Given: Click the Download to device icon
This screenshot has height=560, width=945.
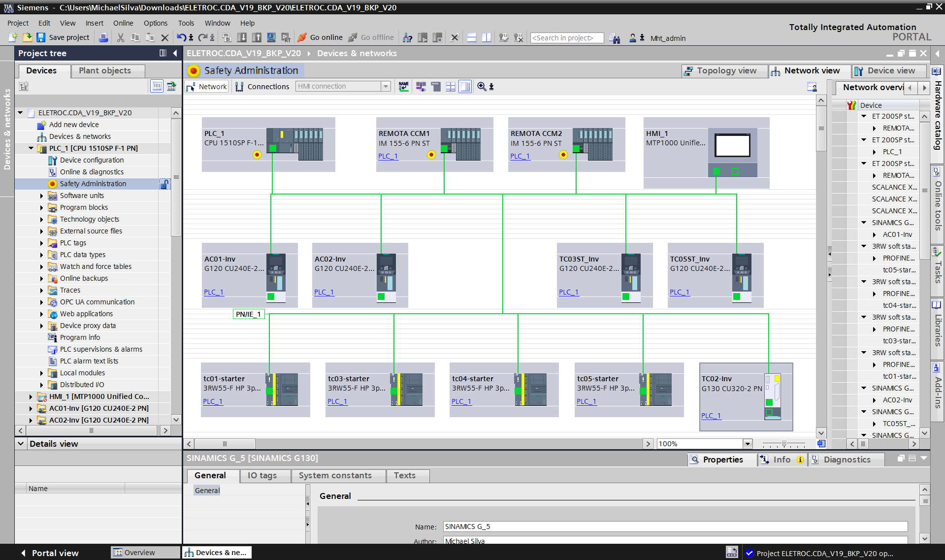Looking at the screenshot, I should (x=242, y=37).
